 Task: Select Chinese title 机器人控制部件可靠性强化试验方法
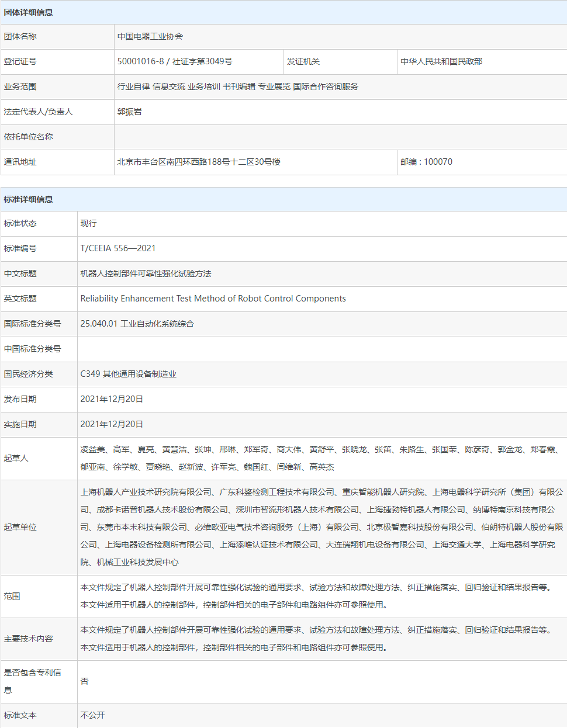click(x=146, y=273)
